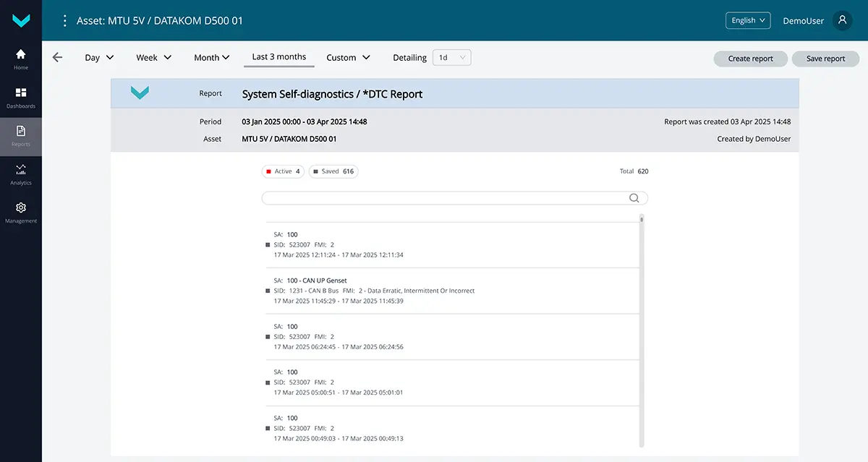Image resolution: width=868 pixels, height=462 pixels.
Task: Select the Last 3 months tab
Action: (278, 57)
